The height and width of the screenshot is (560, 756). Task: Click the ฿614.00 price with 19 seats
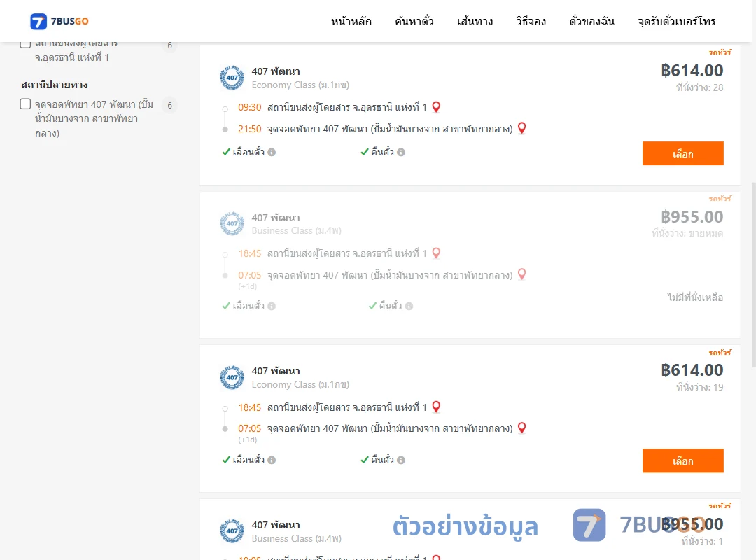tap(692, 370)
